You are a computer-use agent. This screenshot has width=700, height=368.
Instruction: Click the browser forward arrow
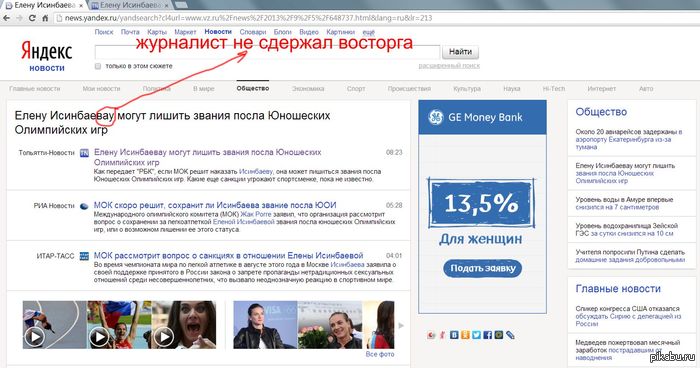19,18
